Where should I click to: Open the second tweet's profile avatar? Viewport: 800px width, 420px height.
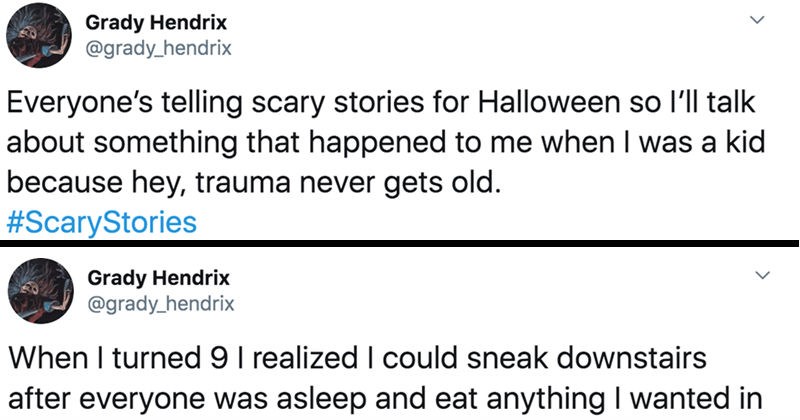[40, 291]
